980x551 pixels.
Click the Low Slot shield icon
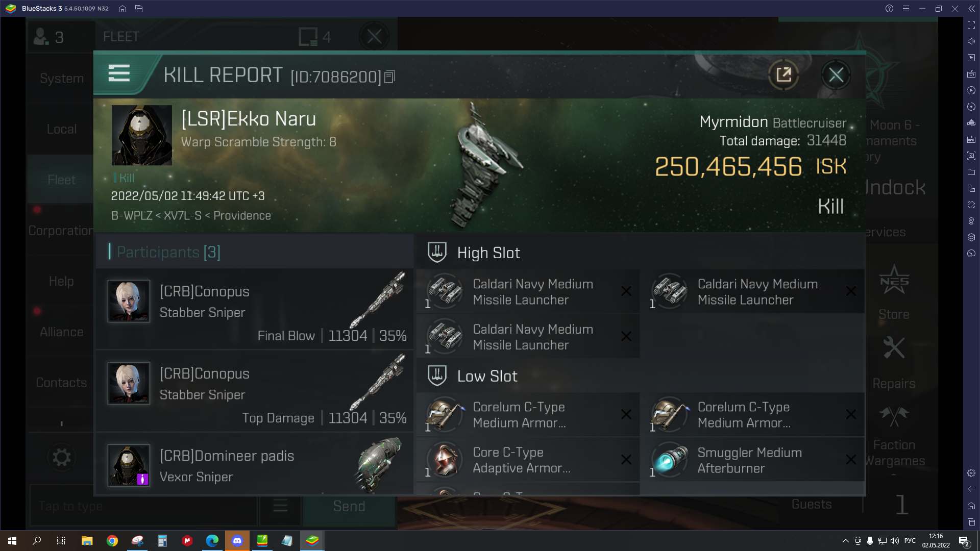(x=437, y=375)
